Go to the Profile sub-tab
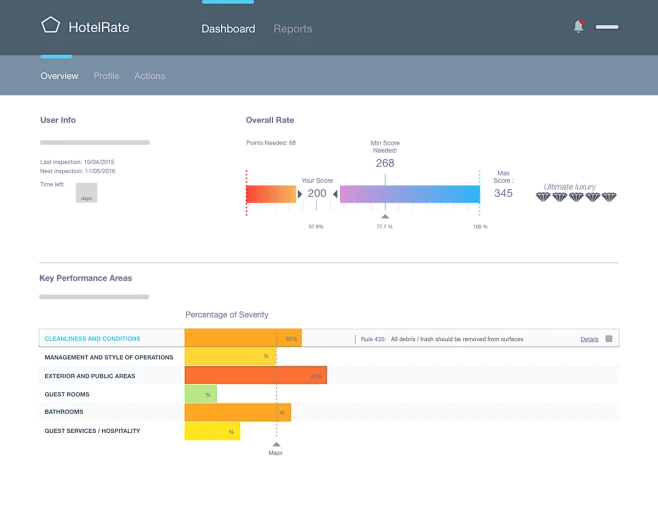The image size is (658, 507). [x=106, y=76]
